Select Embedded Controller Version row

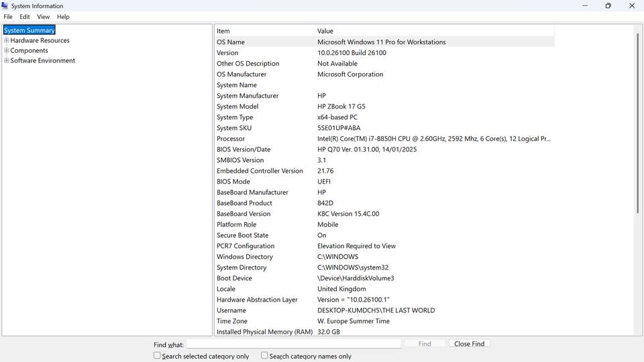[x=384, y=171]
